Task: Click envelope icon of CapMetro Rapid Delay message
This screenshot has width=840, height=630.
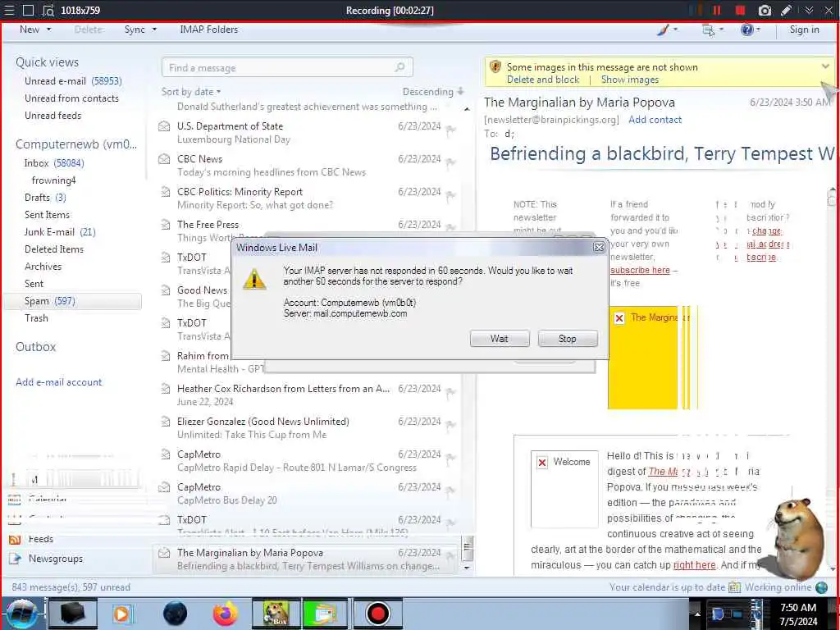Action: click(x=165, y=454)
